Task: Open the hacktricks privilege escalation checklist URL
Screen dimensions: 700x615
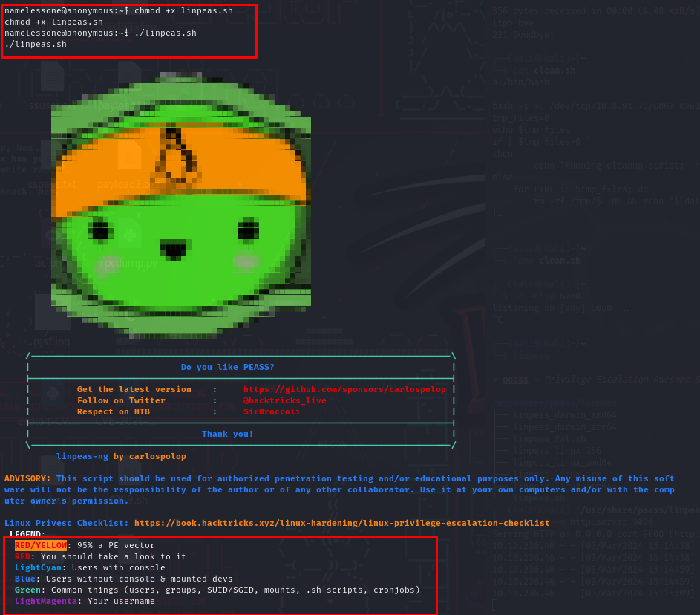Action: click(341, 523)
